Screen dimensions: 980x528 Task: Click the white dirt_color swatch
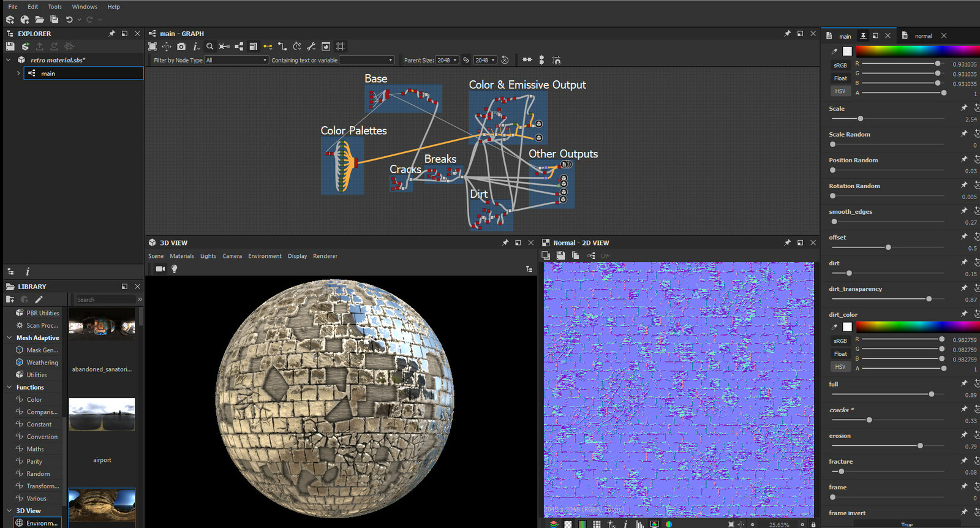pyautogui.click(x=847, y=327)
